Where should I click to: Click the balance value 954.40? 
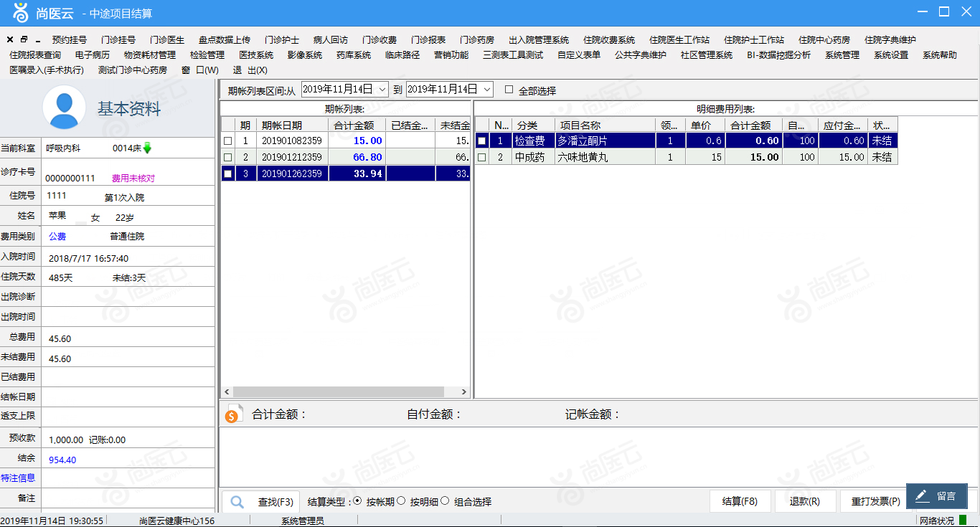[x=62, y=460]
